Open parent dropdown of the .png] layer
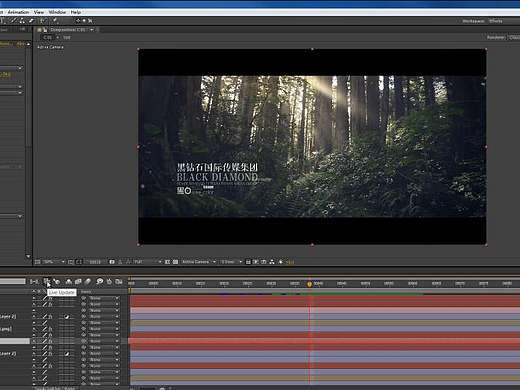The width and height of the screenshot is (520, 390). [x=104, y=329]
